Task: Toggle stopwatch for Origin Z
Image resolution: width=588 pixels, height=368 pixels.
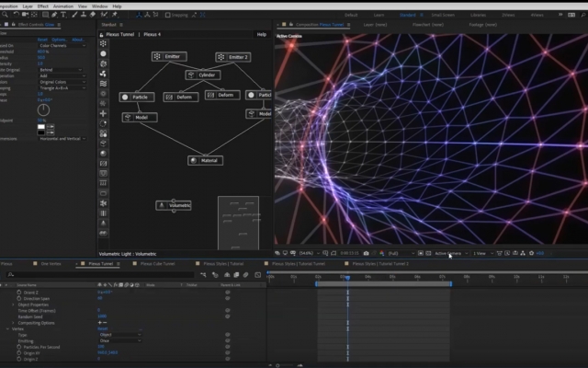Action: tap(19, 359)
